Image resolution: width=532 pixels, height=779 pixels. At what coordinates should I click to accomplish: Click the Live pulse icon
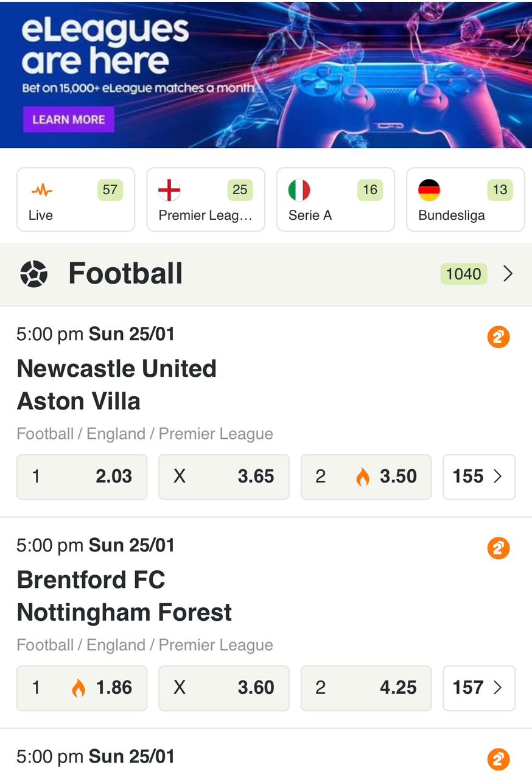[41, 190]
